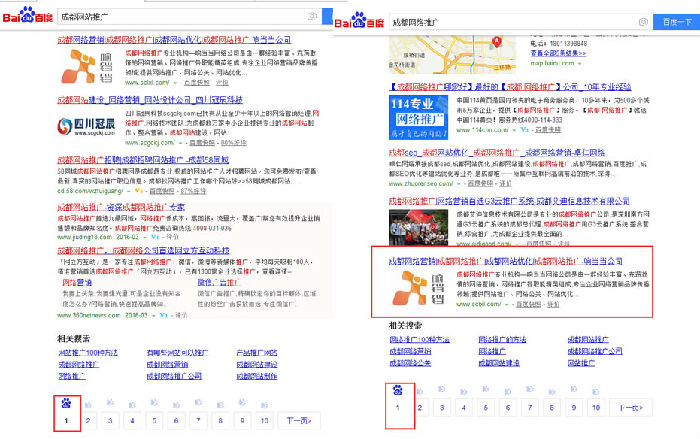Click paw icon above page 1, left page

67,403
